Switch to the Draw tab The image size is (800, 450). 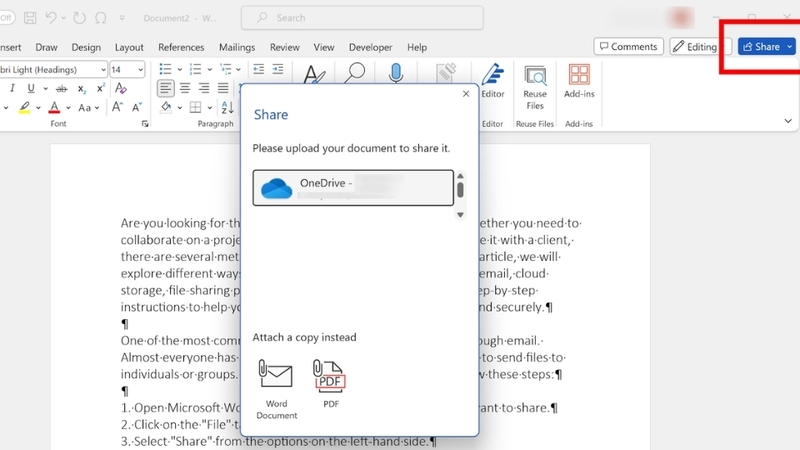click(x=46, y=47)
